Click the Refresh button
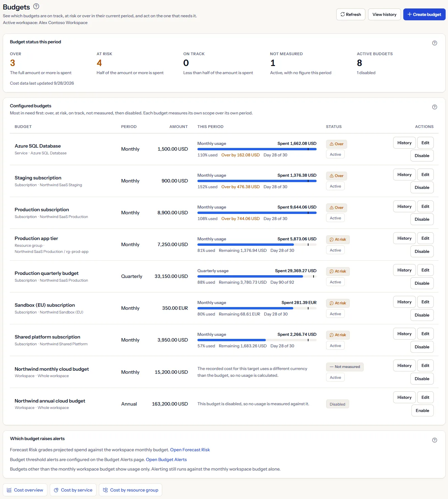 [351, 15]
